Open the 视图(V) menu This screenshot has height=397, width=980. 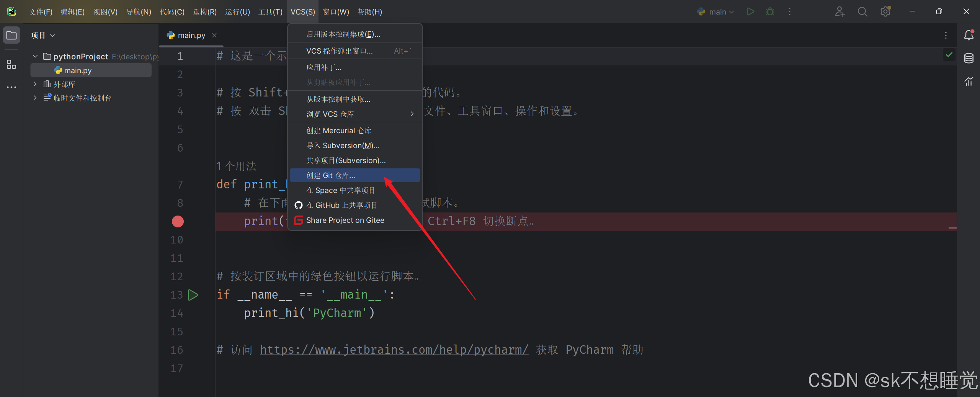(105, 12)
